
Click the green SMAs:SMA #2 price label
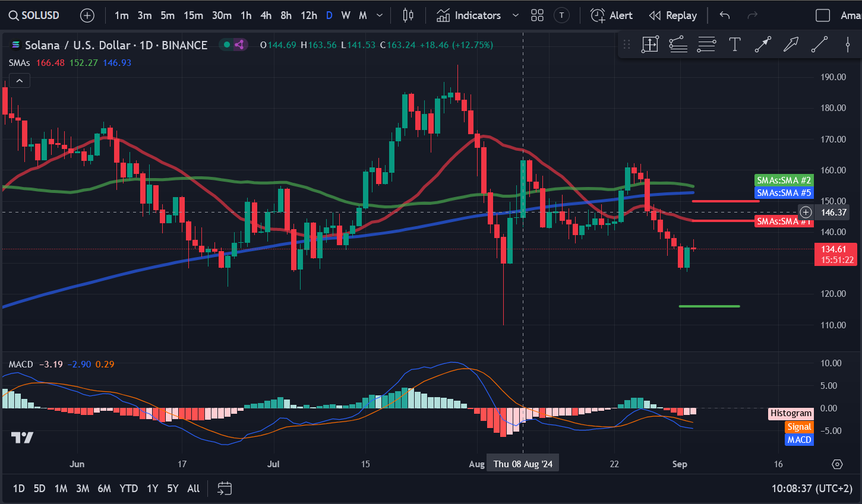[x=784, y=180]
